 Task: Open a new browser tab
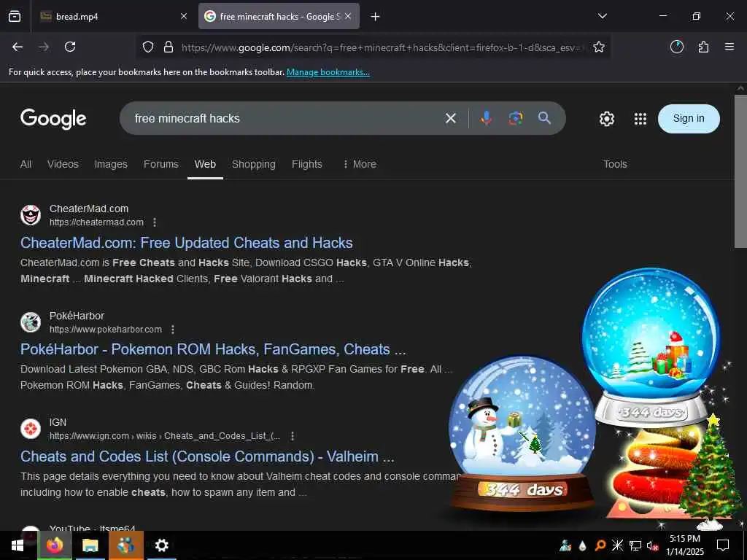click(x=376, y=17)
